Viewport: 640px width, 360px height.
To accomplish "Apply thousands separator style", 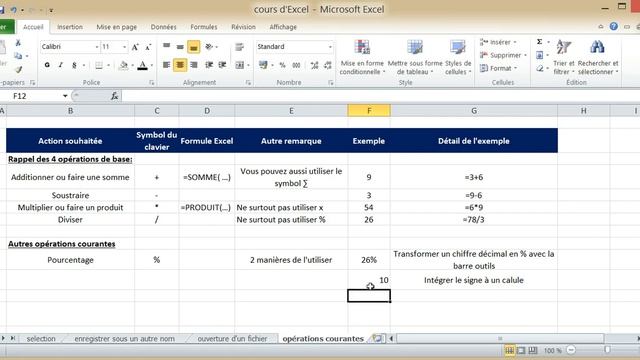I will tap(296, 65).
